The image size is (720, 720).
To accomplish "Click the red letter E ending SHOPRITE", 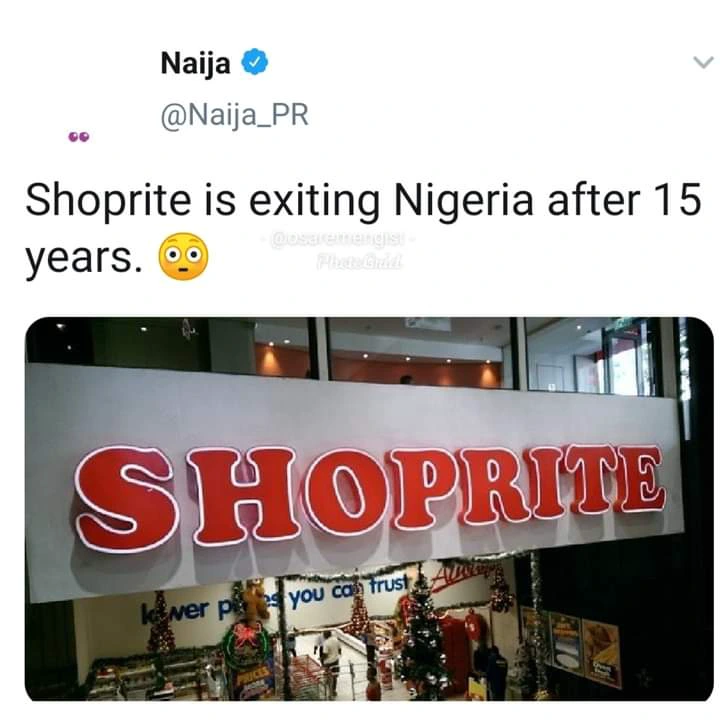I will [x=639, y=478].
